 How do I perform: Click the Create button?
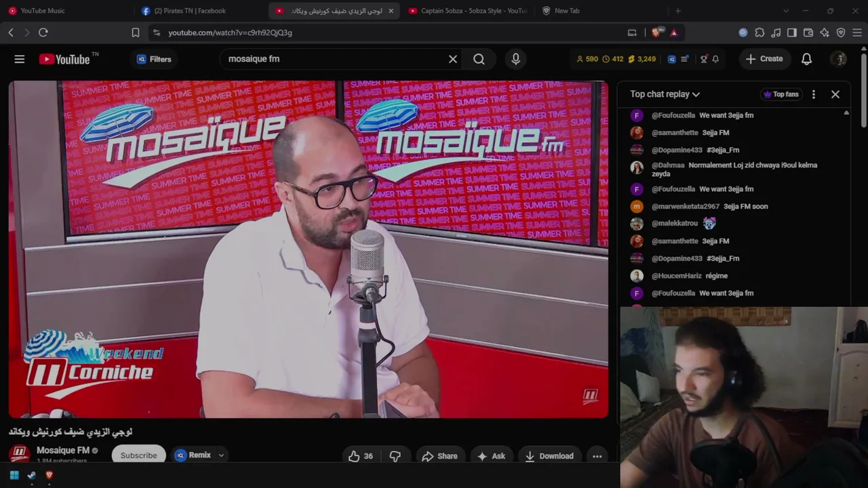pos(764,59)
